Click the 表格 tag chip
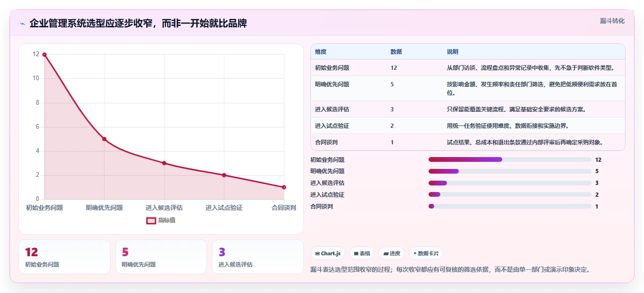This screenshot has width=644, height=293. pos(362,253)
